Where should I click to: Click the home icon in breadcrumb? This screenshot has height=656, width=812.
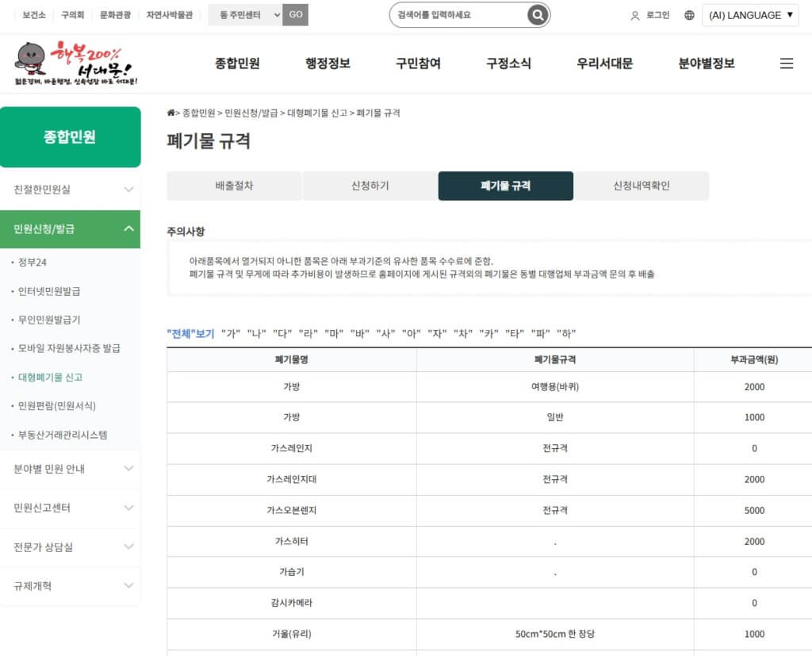(x=171, y=113)
